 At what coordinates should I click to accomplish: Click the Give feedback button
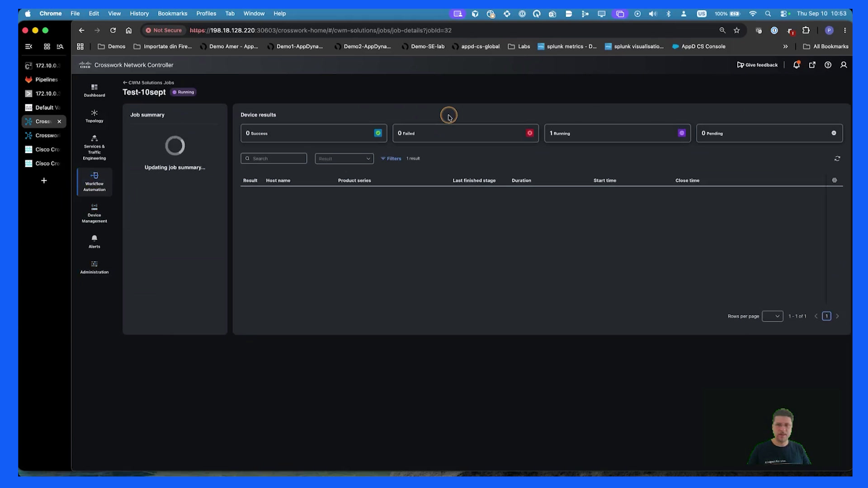(757, 65)
